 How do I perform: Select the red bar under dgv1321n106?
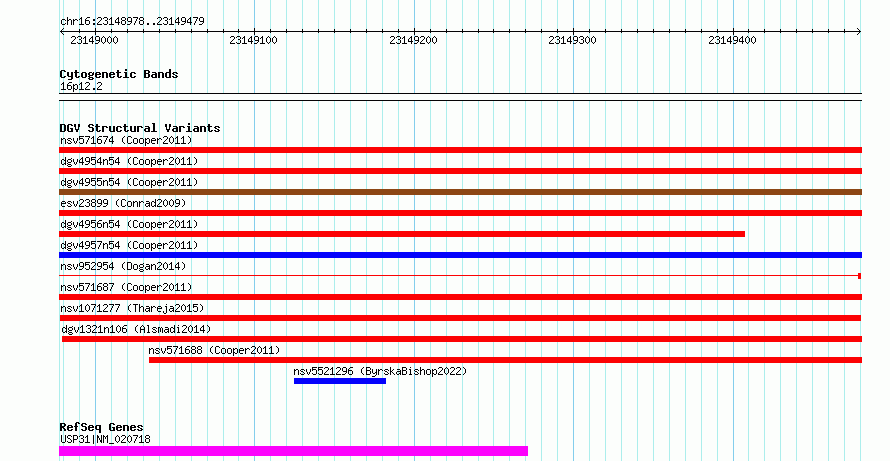click(462, 339)
